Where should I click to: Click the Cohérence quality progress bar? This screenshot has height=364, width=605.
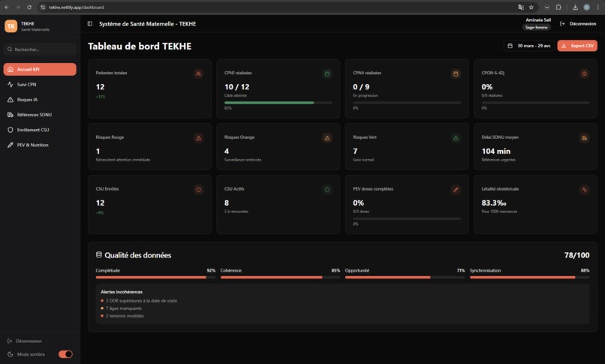(x=280, y=278)
